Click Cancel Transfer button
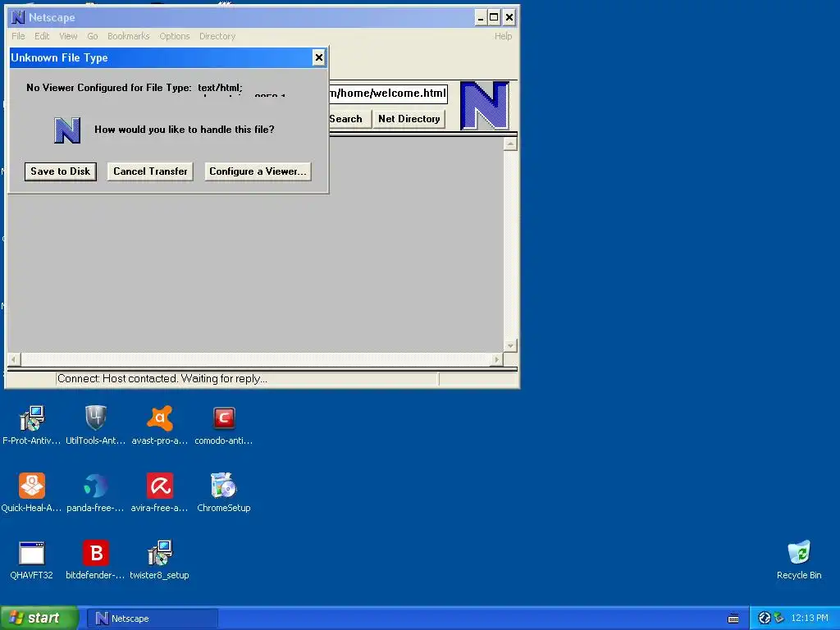Viewport: 840px width, 630px height. tap(150, 171)
